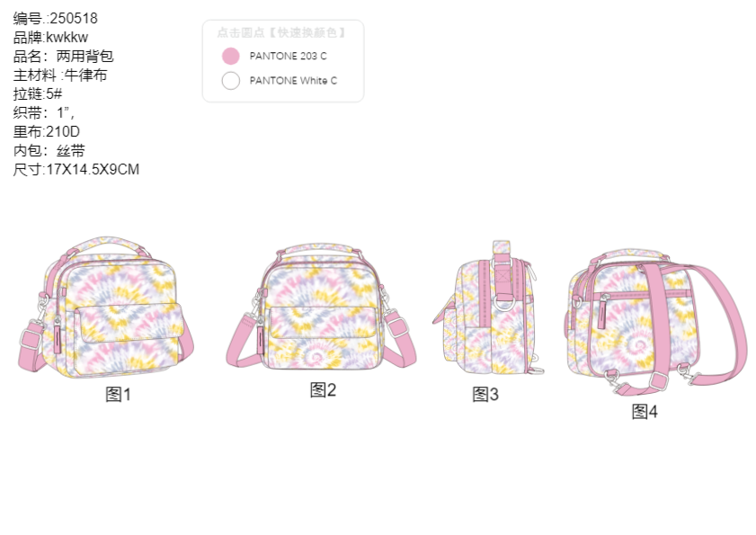Open the 图4 backpack strap view
Viewport: 756px width, 535px height.
point(655,322)
